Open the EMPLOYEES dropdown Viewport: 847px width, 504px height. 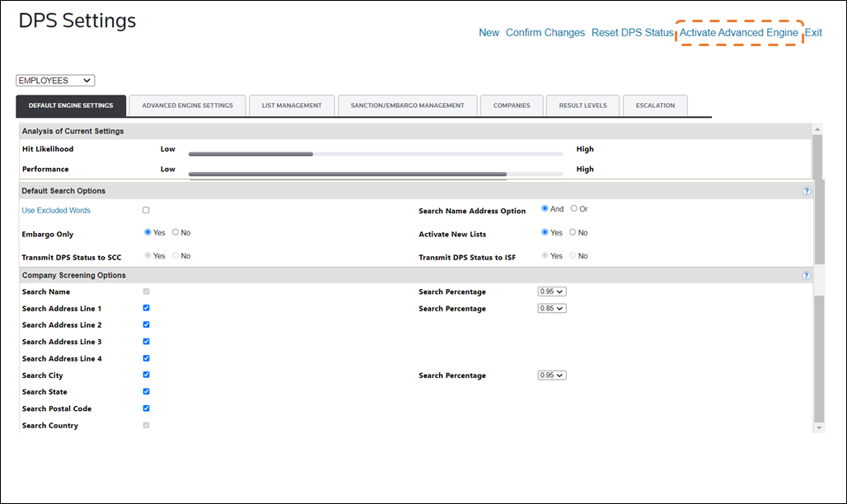coord(55,81)
